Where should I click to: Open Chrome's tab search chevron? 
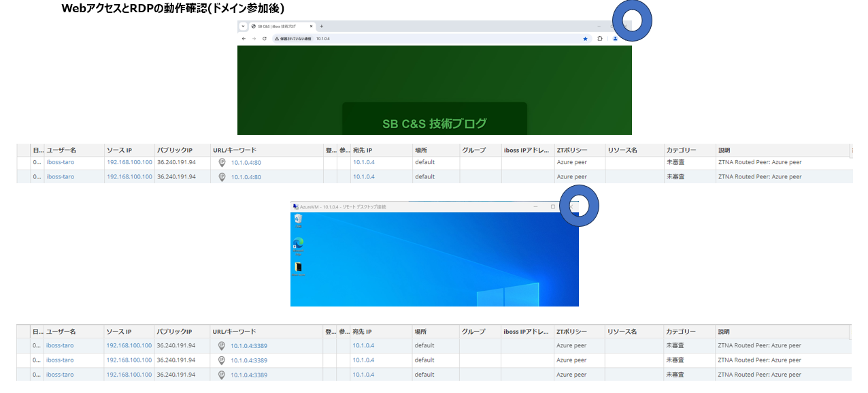tap(243, 26)
